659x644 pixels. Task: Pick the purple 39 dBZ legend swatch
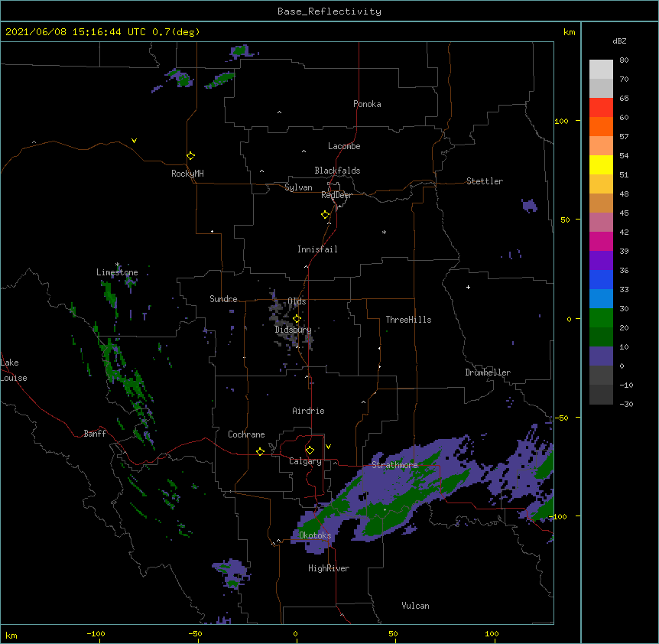pyautogui.click(x=601, y=260)
